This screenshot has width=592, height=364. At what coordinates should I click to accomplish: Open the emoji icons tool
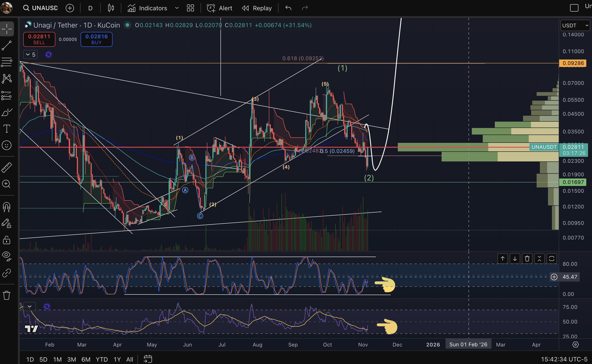point(7,145)
